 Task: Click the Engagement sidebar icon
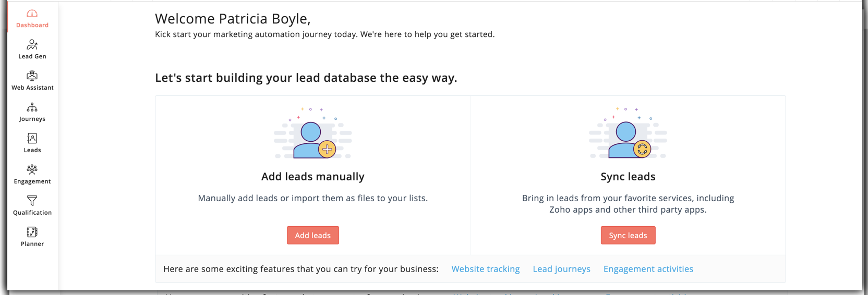32,170
